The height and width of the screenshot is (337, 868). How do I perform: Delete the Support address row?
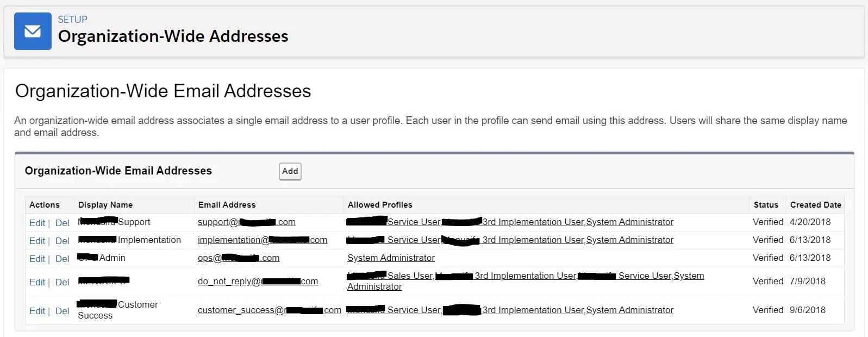63,223
